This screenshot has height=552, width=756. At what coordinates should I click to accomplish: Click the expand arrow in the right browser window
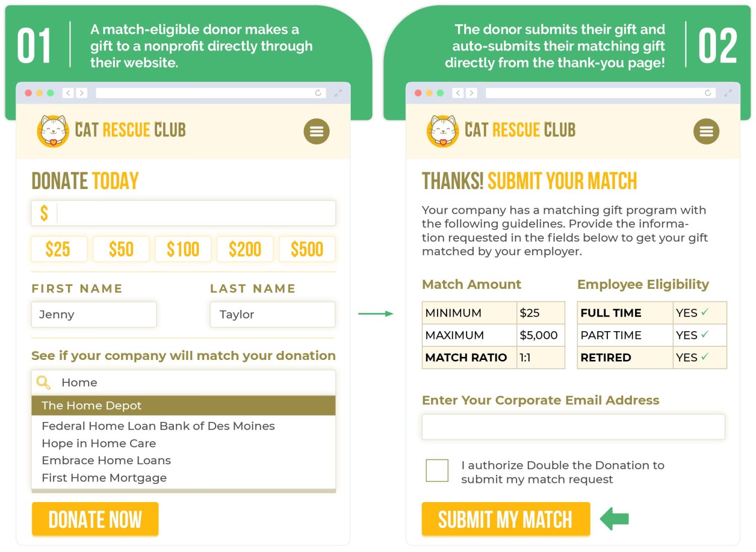coord(728,93)
